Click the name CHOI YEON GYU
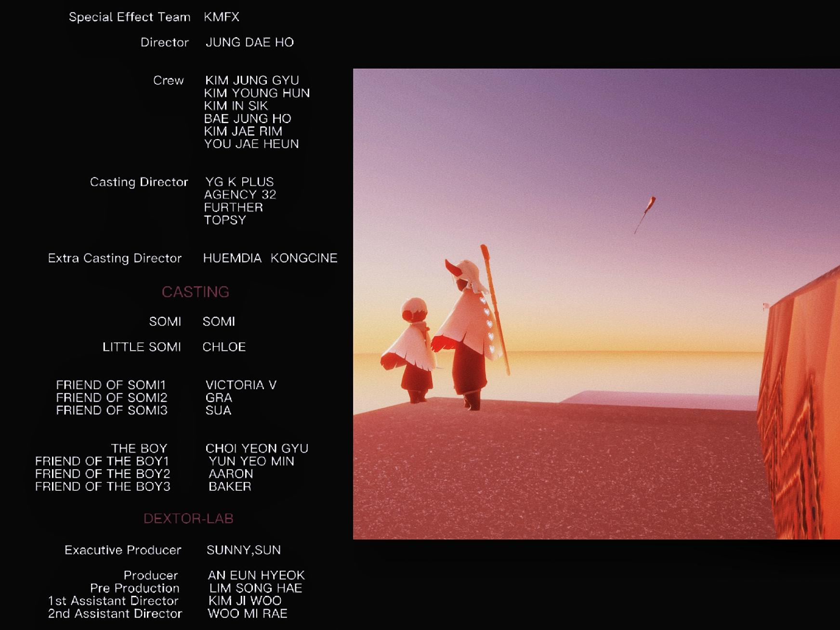This screenshot has height=630, width=840. [257, 448]
